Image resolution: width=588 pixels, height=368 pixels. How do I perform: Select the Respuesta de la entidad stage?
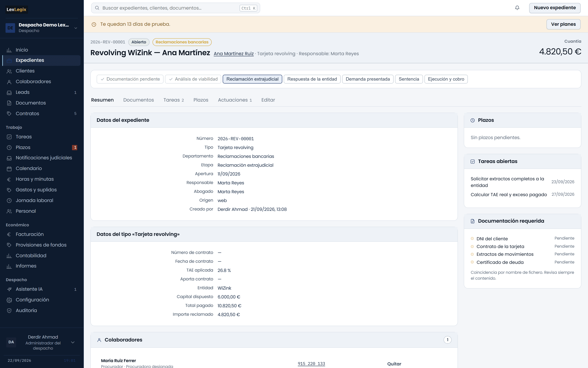coord(312,79)
